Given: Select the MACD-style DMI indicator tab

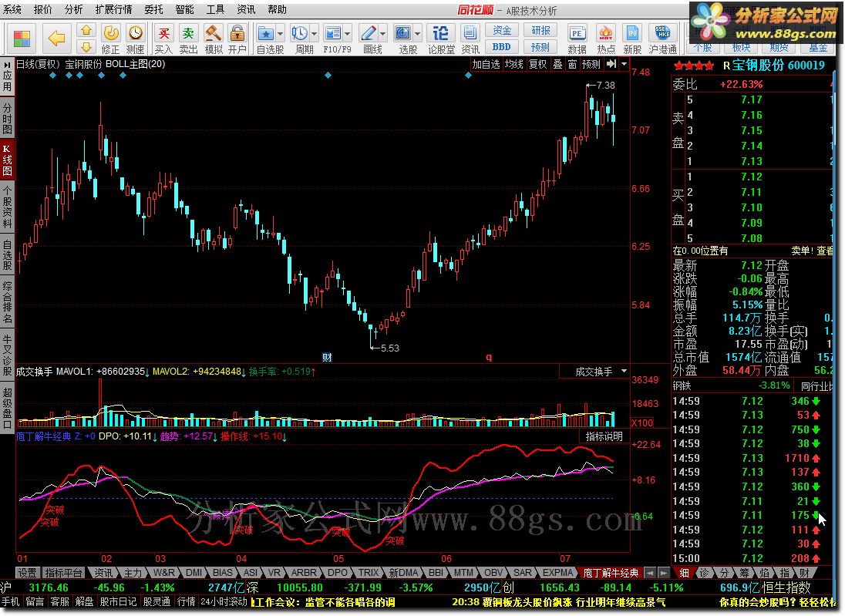Looking at the screenshot, I should click(194, 573).
